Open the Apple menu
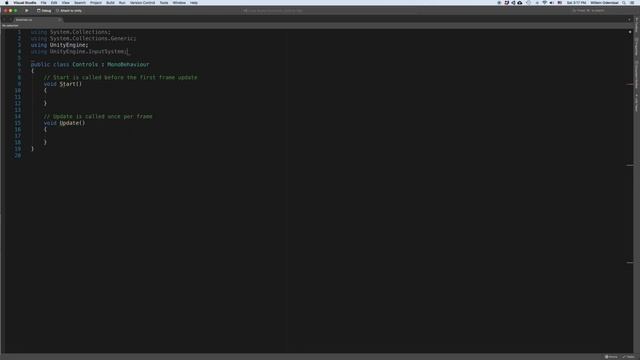Screen dimensions: 640x360 coord(7,2)
